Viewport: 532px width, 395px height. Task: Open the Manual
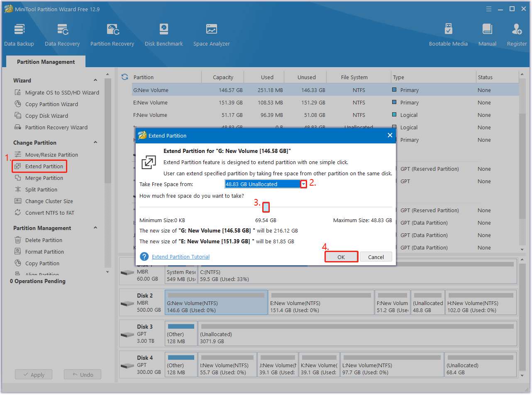[487, 35]
